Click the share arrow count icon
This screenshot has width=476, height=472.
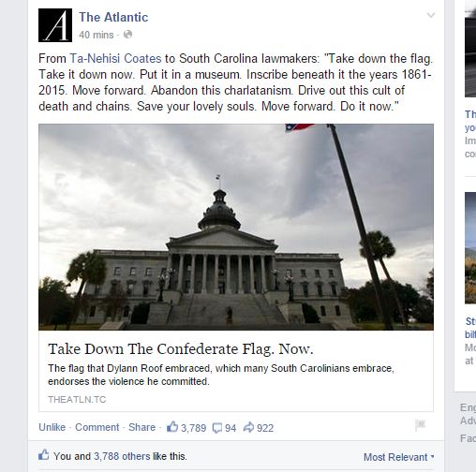[248, 427]
